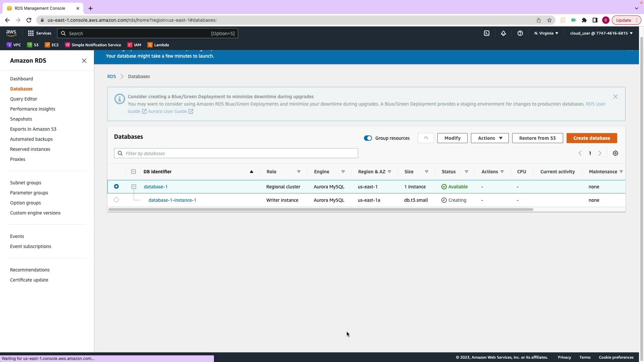This screenshot has width=644, height=362.
Task: Toggle the Group resources switch
Action: click(368, 138)
